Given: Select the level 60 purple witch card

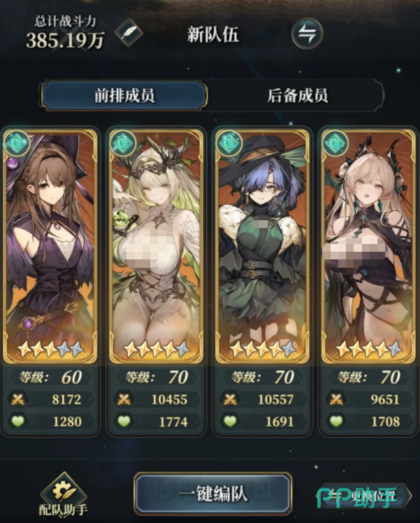Looking at the screenshot, I should [x=50, y=246].
